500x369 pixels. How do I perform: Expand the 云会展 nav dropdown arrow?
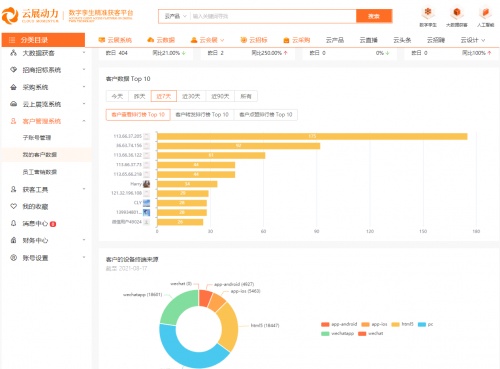(x=222, y=40)
